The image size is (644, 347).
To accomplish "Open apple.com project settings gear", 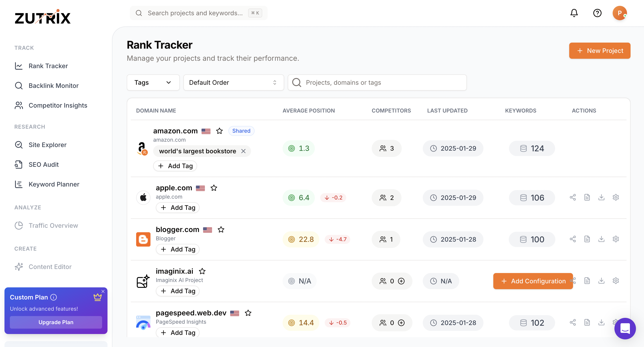I will (616, 197).
